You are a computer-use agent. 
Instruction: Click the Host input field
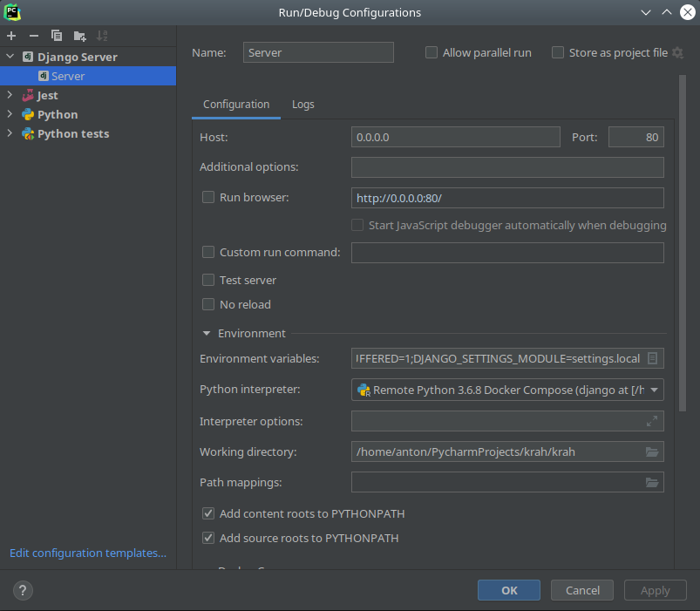455,137
